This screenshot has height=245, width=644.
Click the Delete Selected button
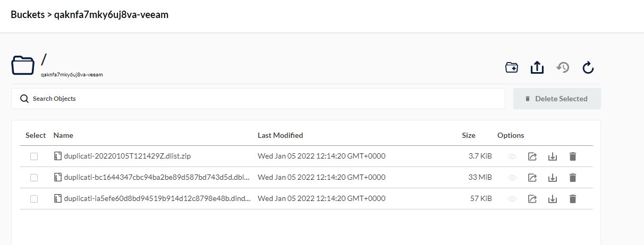(557, 99)
